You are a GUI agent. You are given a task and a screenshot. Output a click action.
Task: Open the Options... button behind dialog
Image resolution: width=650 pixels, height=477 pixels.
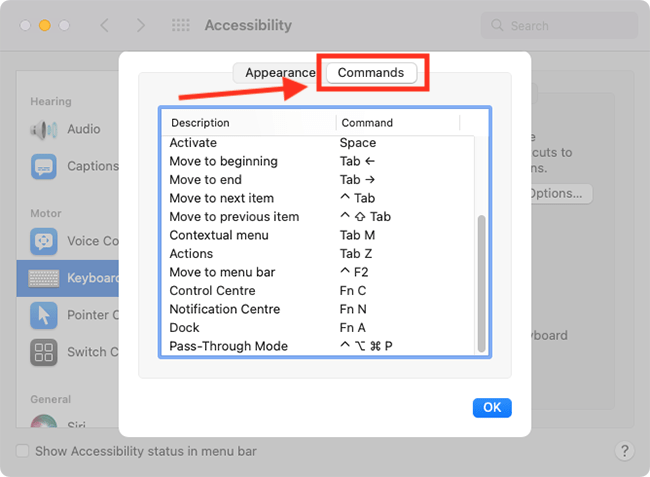pos(559,194)
